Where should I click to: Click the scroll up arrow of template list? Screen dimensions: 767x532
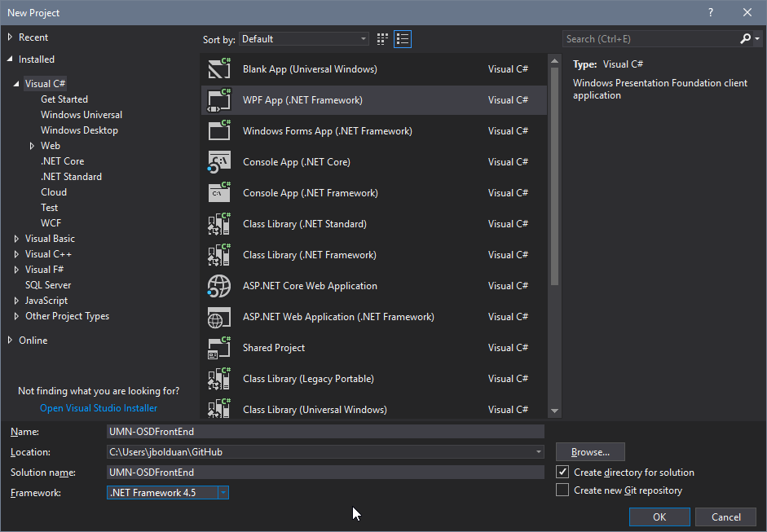point(554,61)
